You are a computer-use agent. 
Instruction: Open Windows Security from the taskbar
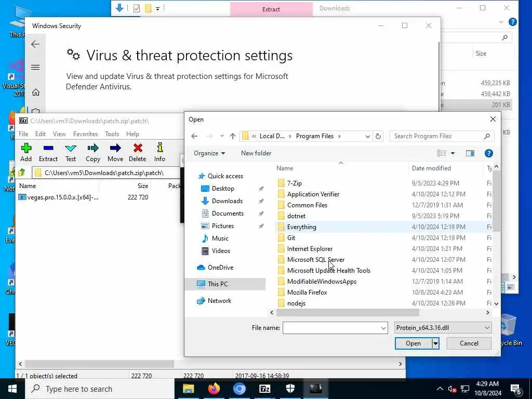click(x=290, y=389)
